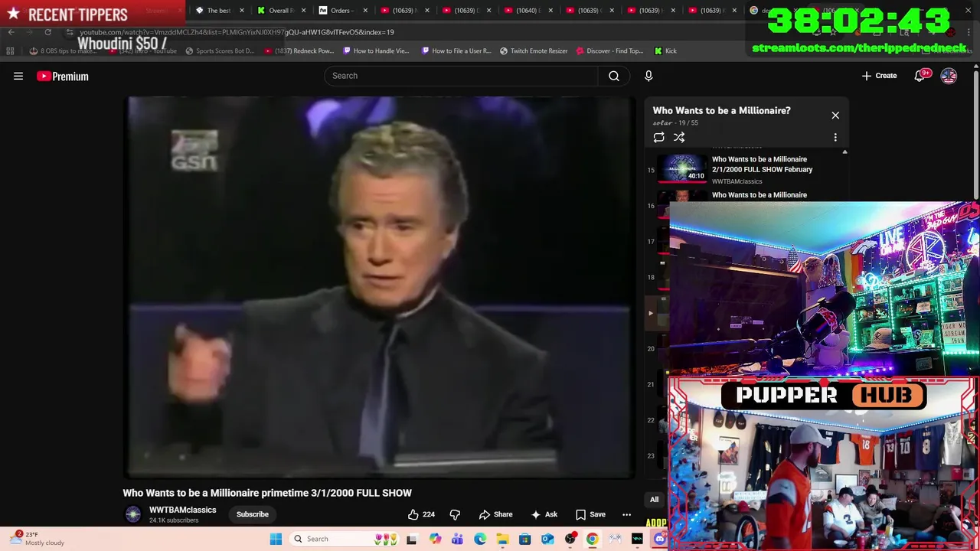Open Microsoft Teams from taskbar
The image size is (980, 551).
[457, 539]
